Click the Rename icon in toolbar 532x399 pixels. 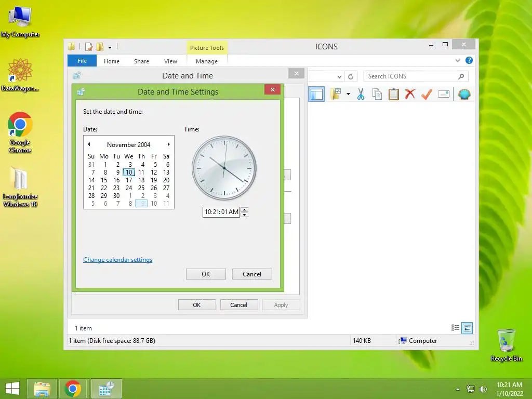[444, 94]
